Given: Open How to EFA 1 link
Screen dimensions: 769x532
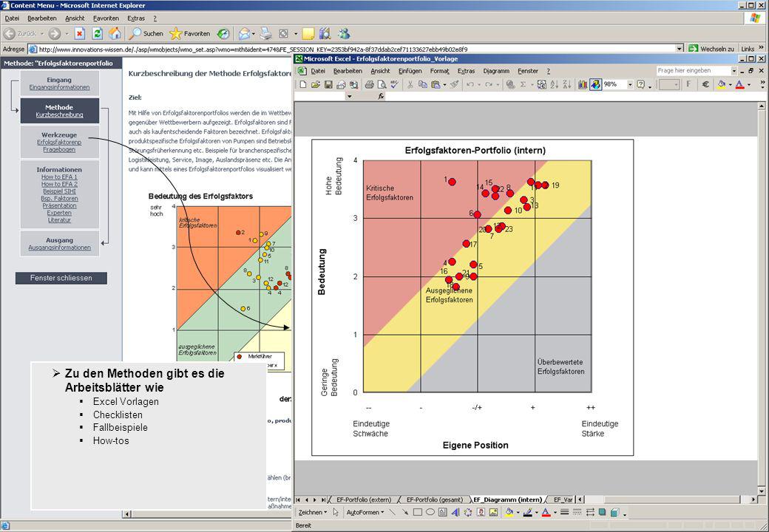Looking at the screenshot, I should click(59, 177).
